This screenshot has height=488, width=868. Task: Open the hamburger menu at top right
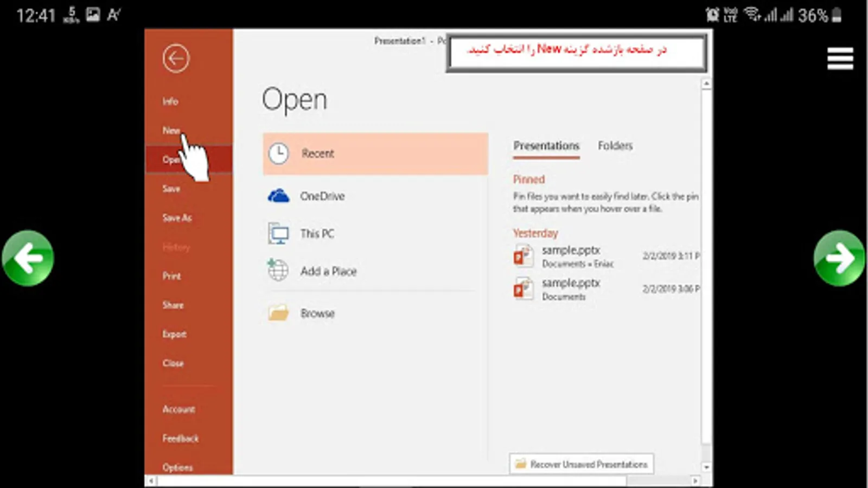(840, 59)
